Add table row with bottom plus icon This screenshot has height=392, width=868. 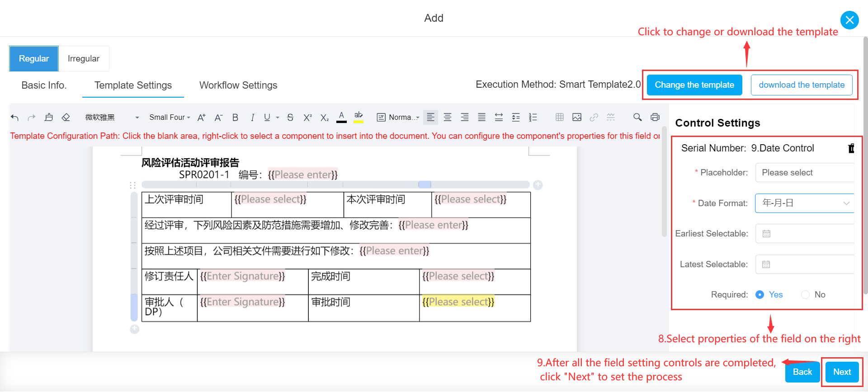tap(135, 329)
